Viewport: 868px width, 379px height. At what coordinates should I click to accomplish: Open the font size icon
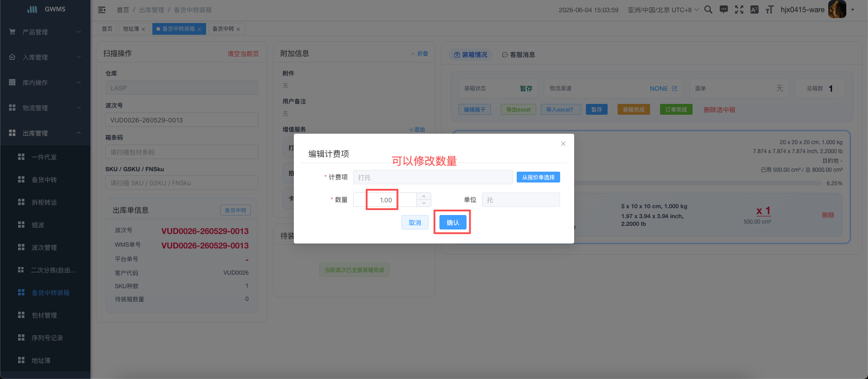tap(769, 9)
